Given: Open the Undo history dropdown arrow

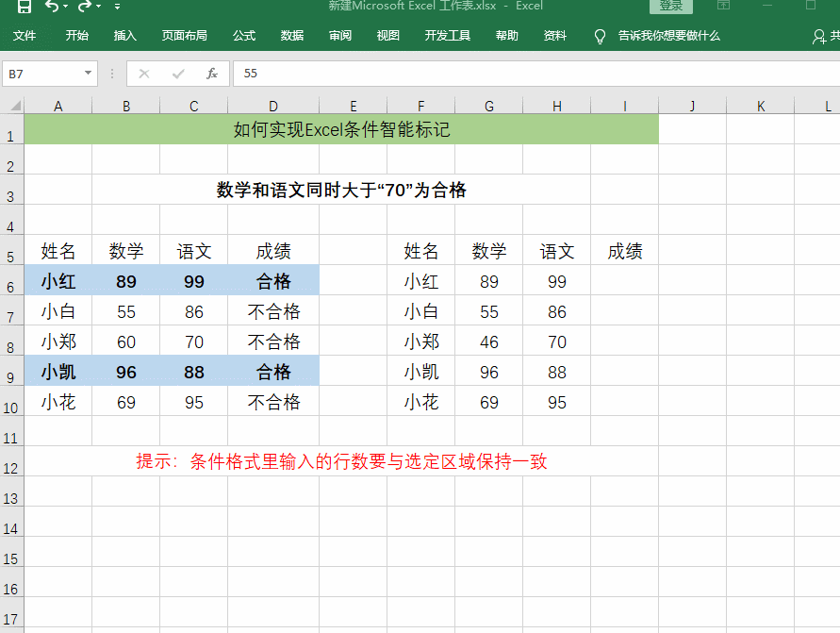Looking at the screenshot, I should tap(65, 7).
